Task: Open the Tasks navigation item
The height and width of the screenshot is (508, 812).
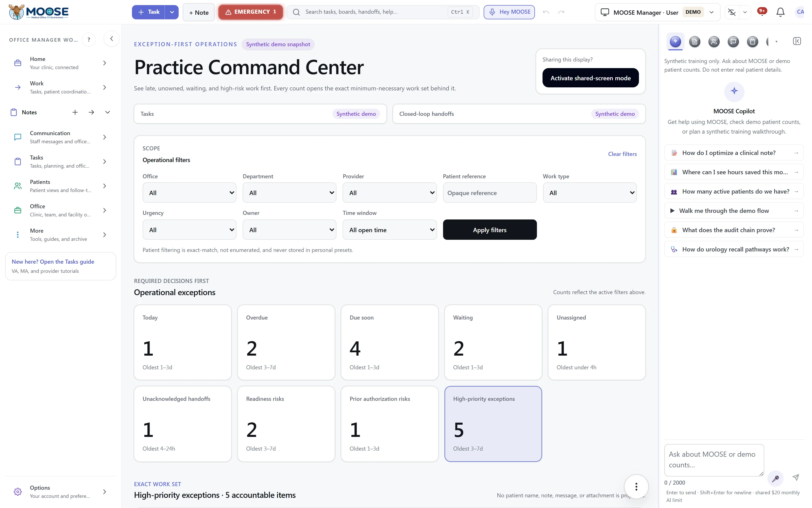Action: [x=61, y=162]
